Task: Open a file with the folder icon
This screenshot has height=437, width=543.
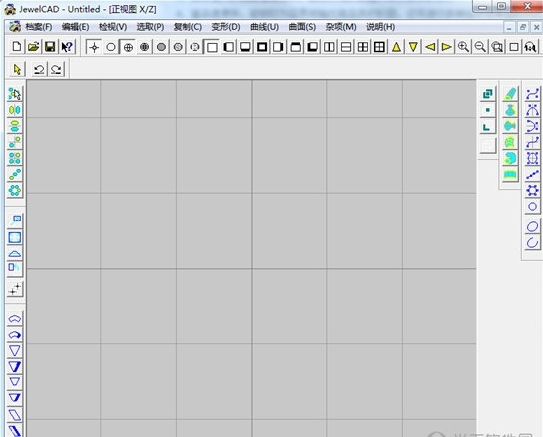Action: pos(34,47)
